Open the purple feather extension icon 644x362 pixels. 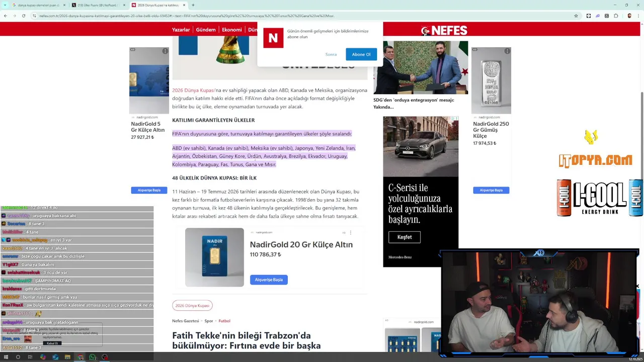click(x=598, y=16)
